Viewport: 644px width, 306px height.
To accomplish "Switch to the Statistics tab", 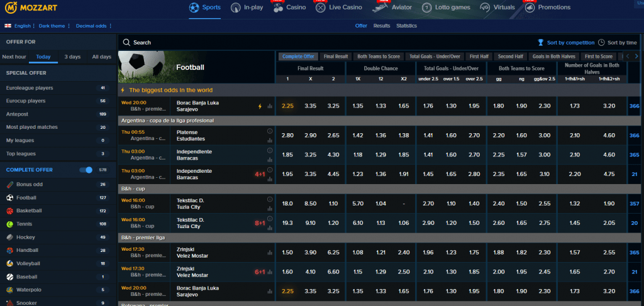I will (407, 26).
